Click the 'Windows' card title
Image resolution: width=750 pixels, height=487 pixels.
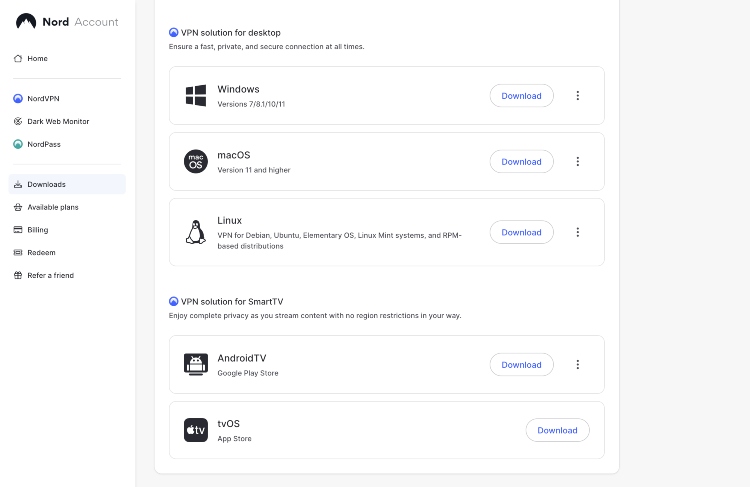tap(238, 89)
